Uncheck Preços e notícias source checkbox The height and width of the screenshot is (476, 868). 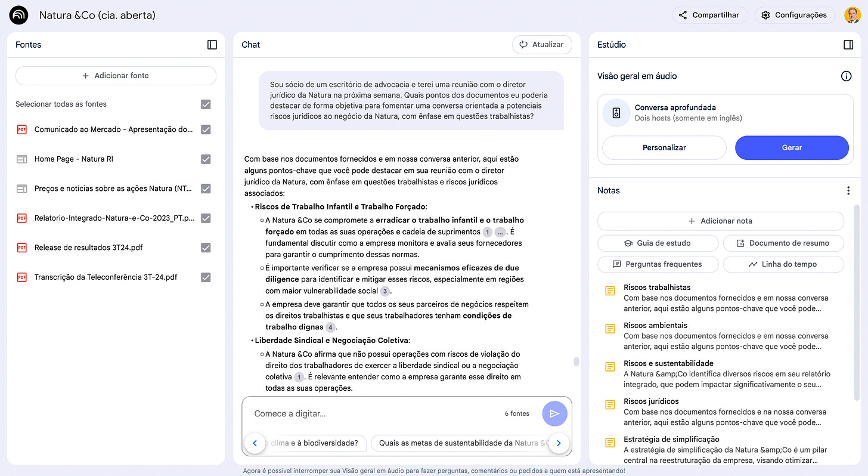pos(206,188)
